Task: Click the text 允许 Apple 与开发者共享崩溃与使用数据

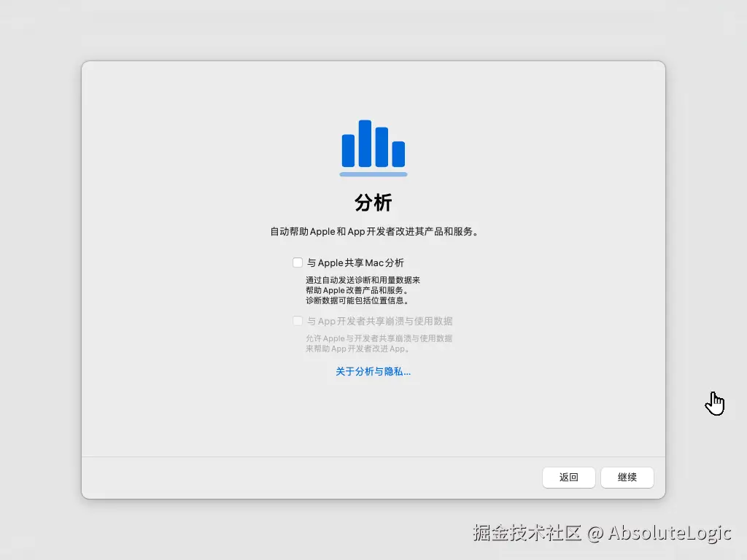Action: [x=379, y=338]
